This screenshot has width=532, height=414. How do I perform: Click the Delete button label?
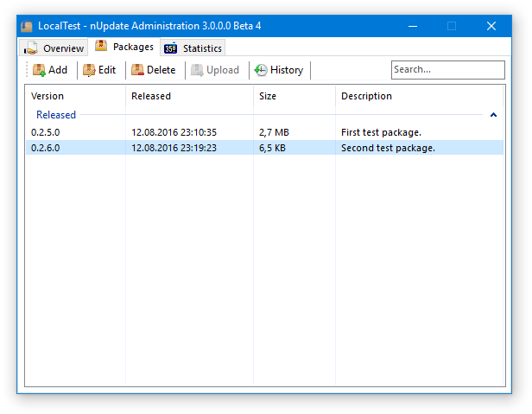coord(161,70)
